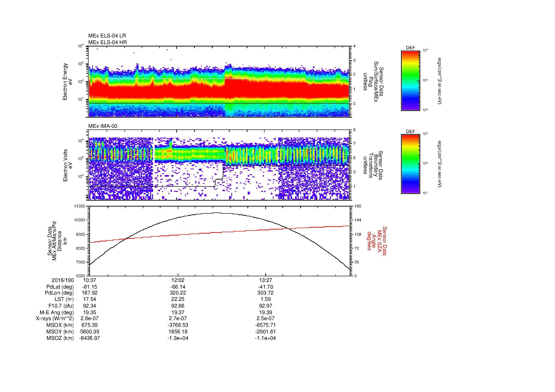Click PdLon value '303.72'
The image size is (555, 392).
266,293
